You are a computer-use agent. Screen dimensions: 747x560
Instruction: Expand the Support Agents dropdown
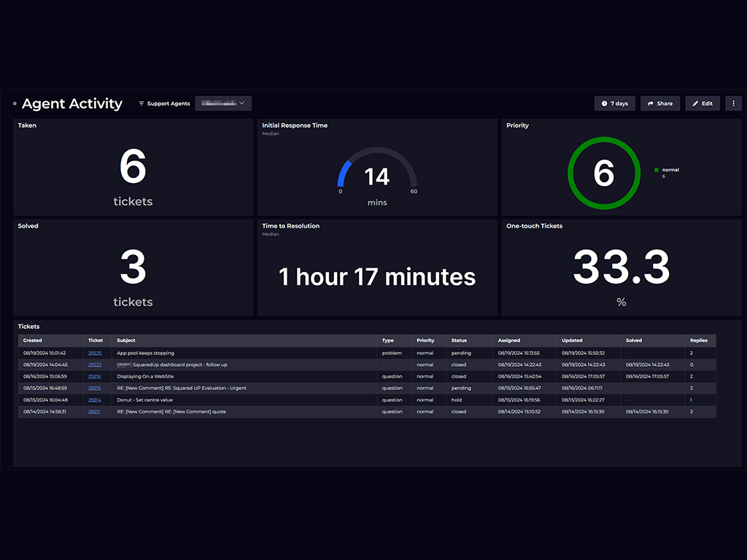[223, 104]
